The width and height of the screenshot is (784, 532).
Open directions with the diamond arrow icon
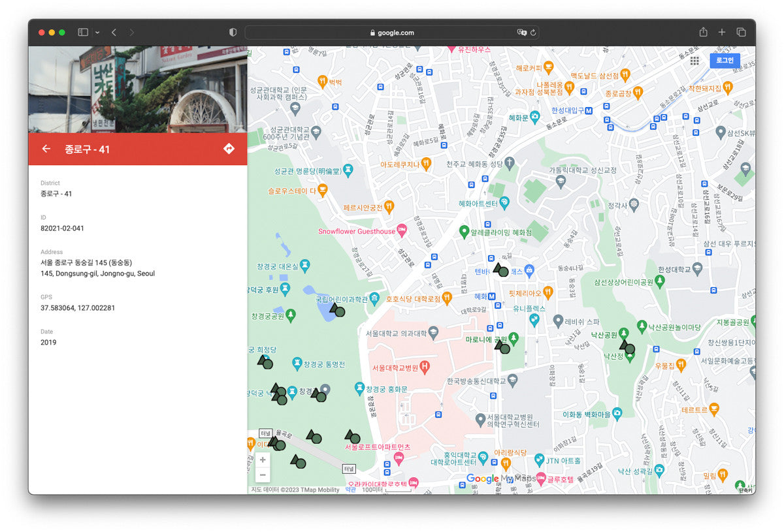point(229,149)
